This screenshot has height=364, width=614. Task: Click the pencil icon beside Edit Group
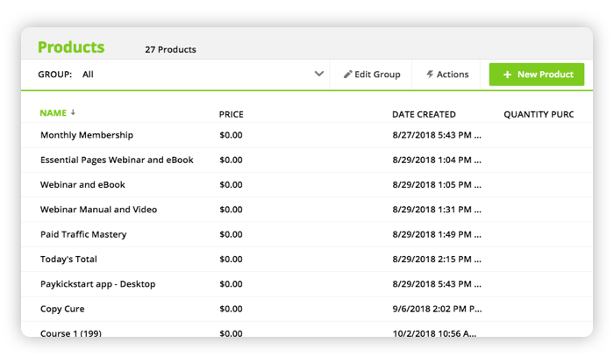[x=347, y=75]
